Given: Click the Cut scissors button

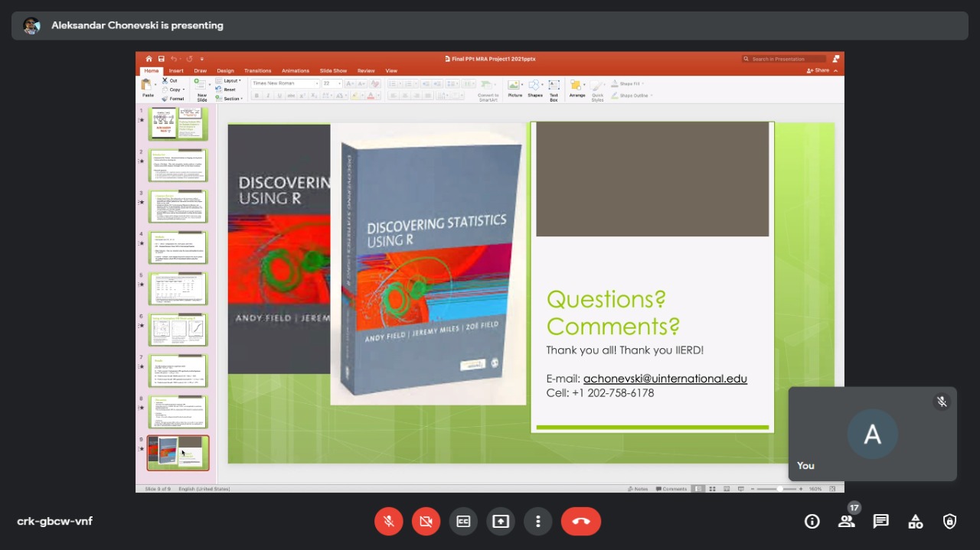Looking at the screenshot, I should (169, 80).
